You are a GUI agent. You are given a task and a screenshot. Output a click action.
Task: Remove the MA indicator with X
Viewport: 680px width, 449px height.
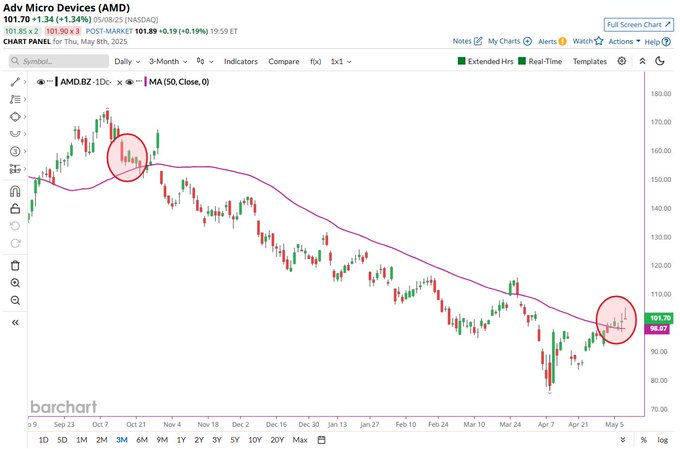pyautogui.click(x=120, y=82)
